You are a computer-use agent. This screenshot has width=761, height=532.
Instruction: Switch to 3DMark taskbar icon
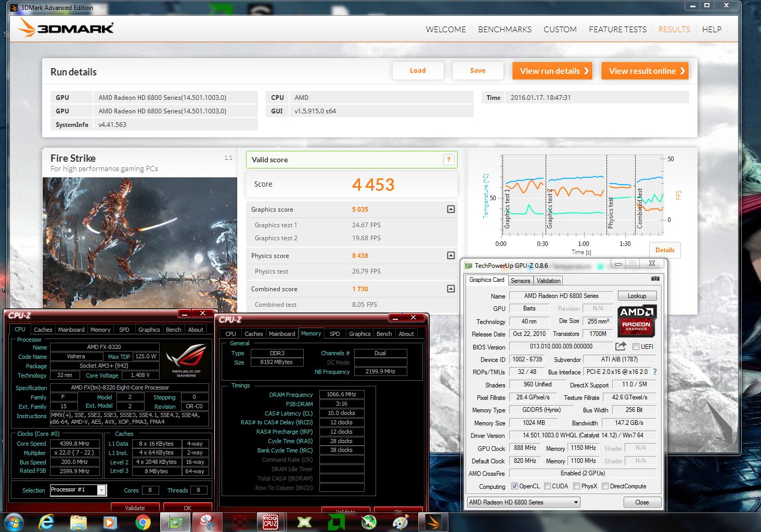[433, 522]
